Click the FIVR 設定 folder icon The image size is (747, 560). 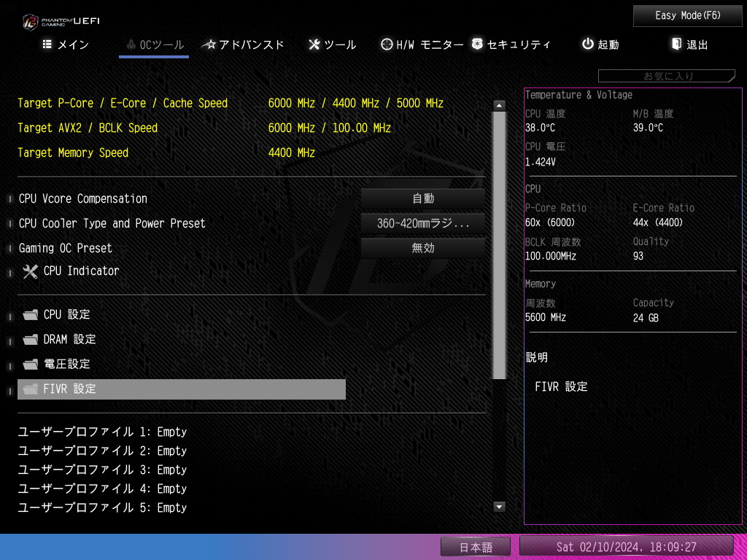click(31, 389)
